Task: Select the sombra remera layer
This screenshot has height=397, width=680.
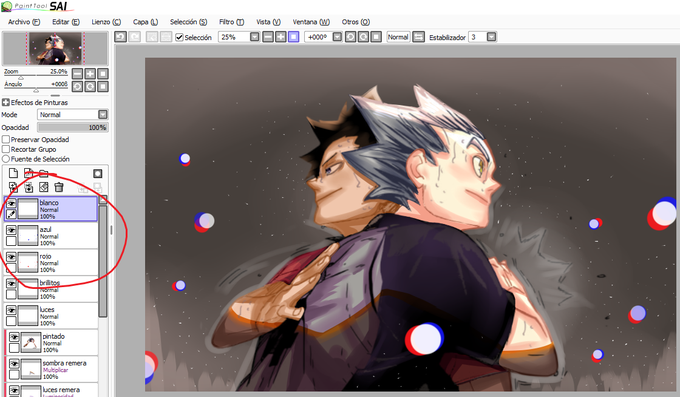Action: click(52, 370)
